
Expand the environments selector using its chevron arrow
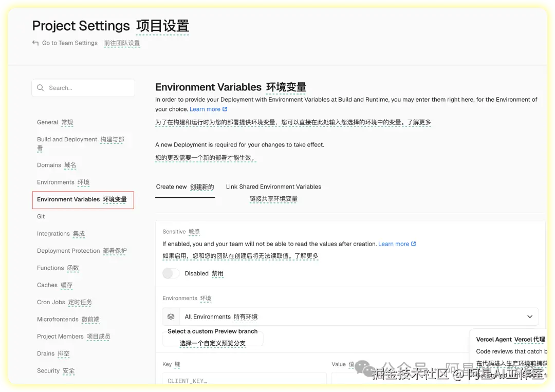pos(530,316)
